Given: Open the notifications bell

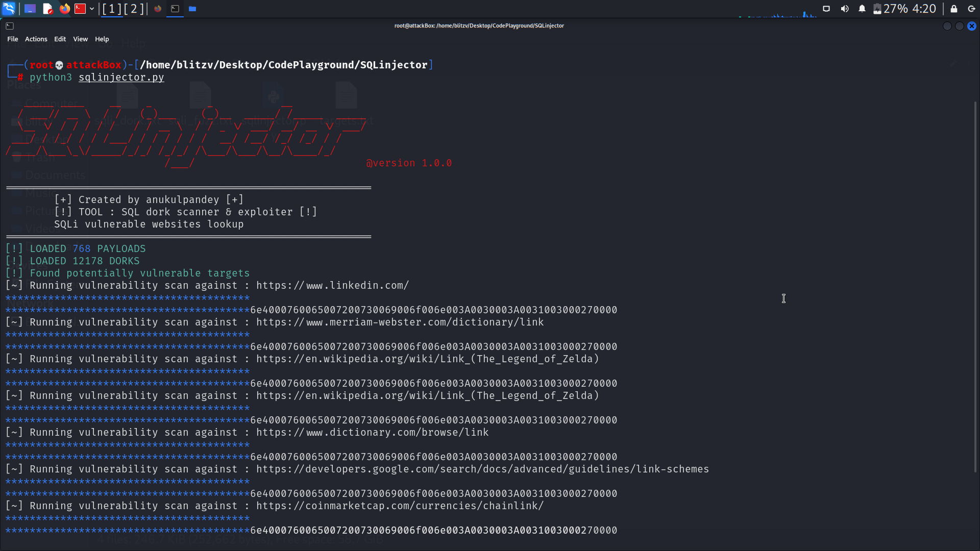Looking at the screenshot, I should [862, 9].
